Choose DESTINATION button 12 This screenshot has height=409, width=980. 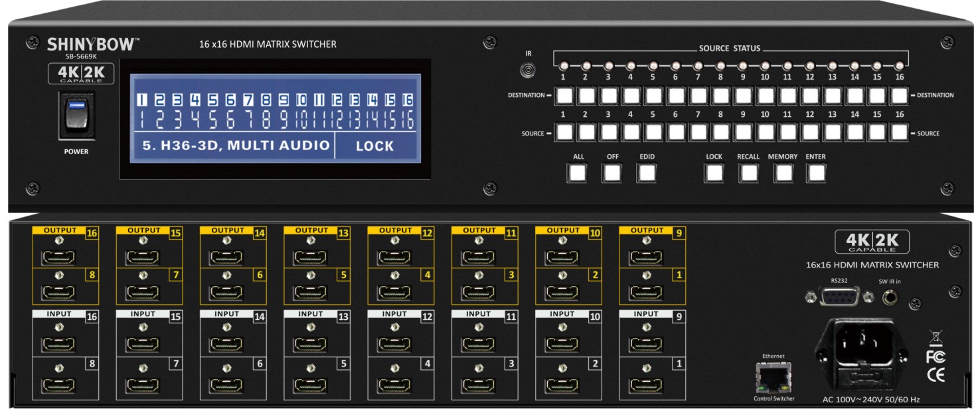point(809,96)
